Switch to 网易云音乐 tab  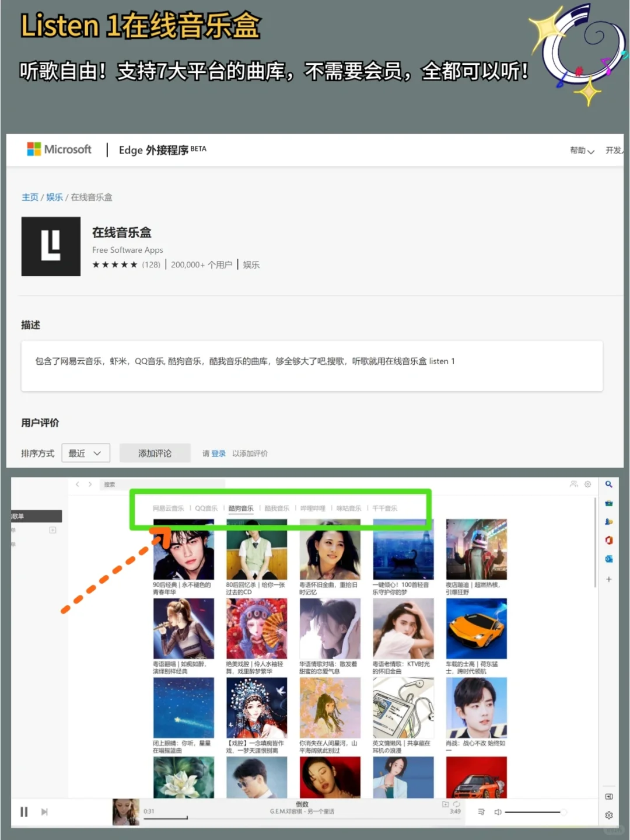click(168, 508)
